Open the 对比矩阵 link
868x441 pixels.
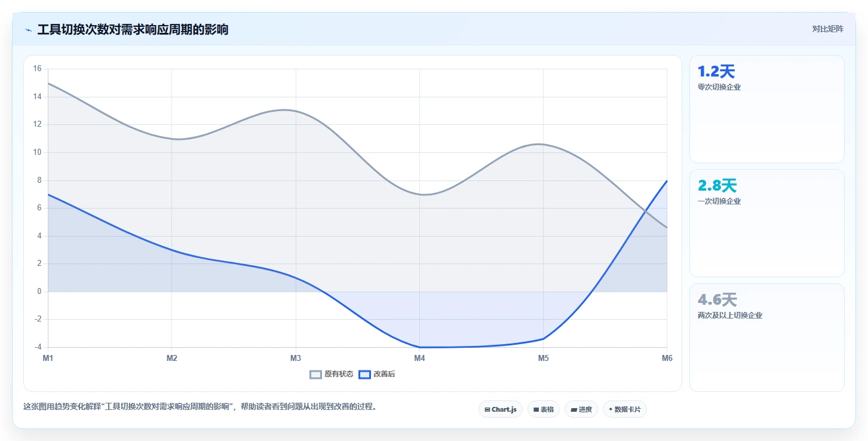[x=828, y=29]
